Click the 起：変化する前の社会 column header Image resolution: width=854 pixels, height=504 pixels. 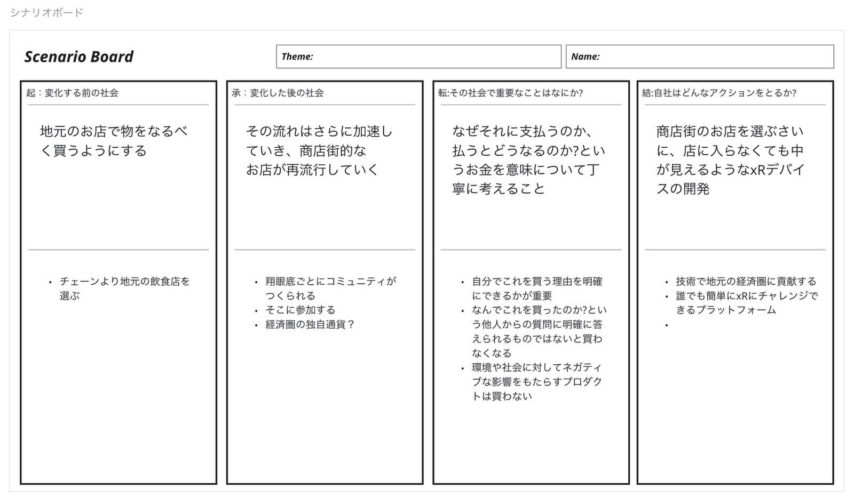[x=73, y=93]
